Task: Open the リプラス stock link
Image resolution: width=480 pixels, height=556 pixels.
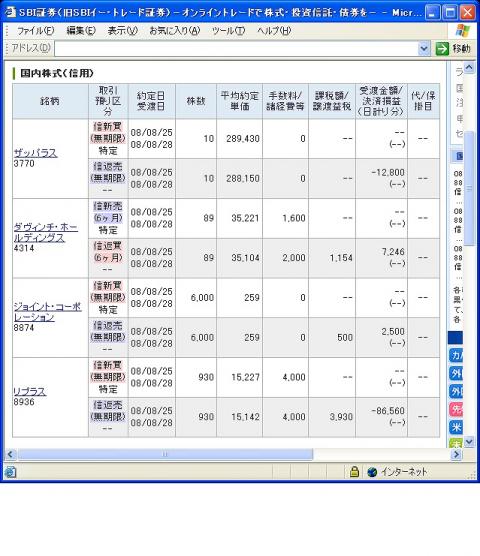Action: point(30,391)
